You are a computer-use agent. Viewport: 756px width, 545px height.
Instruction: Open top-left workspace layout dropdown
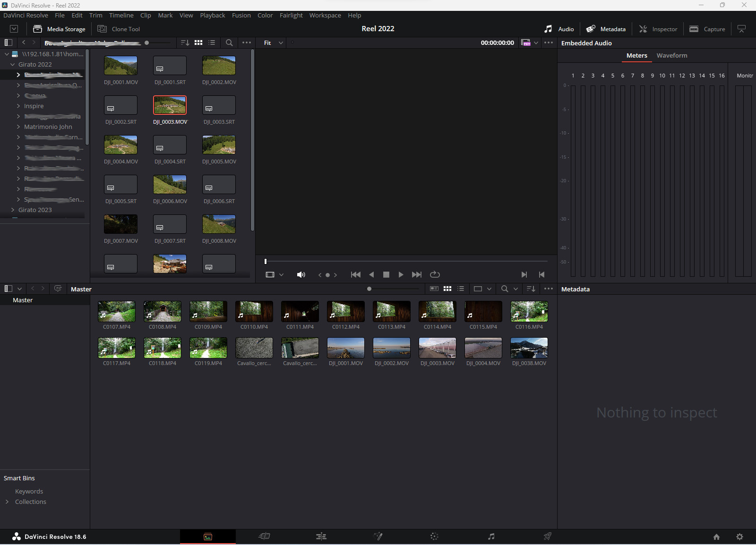tap(14, 29)
